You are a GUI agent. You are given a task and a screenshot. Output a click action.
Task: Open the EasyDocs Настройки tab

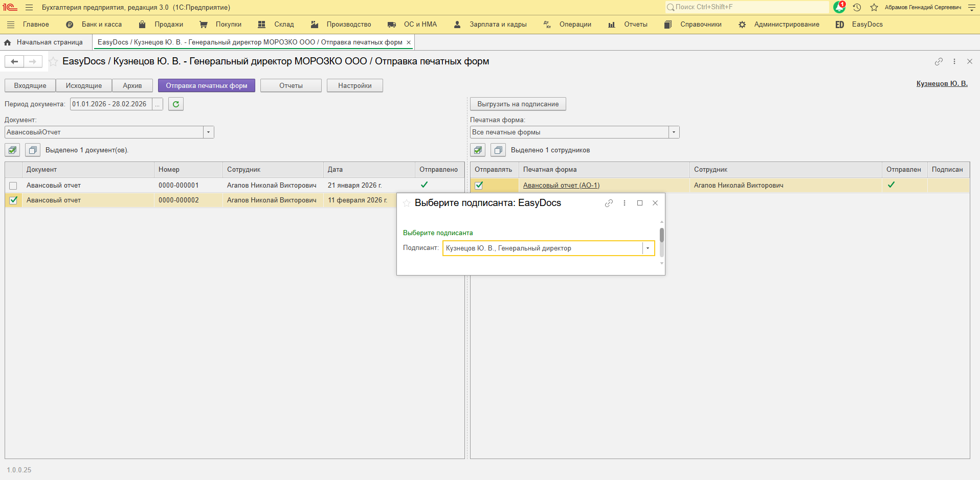click(355, 86)
